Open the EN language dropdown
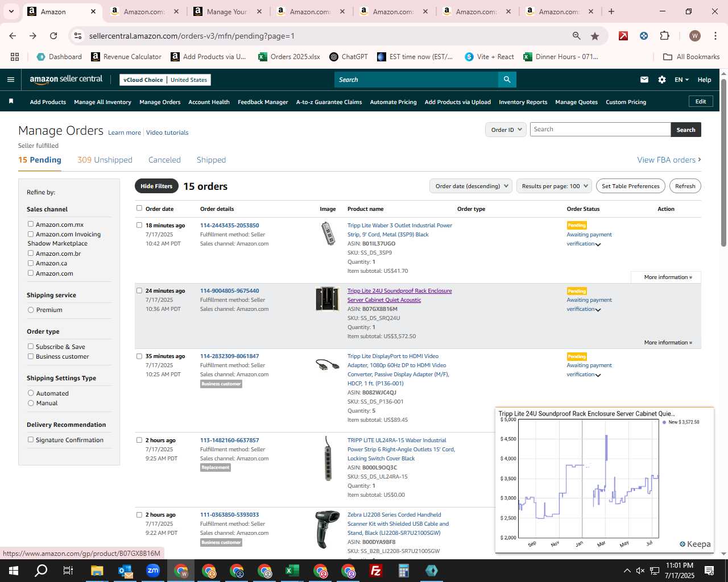 pyautogui.click(x=681, y=80)
